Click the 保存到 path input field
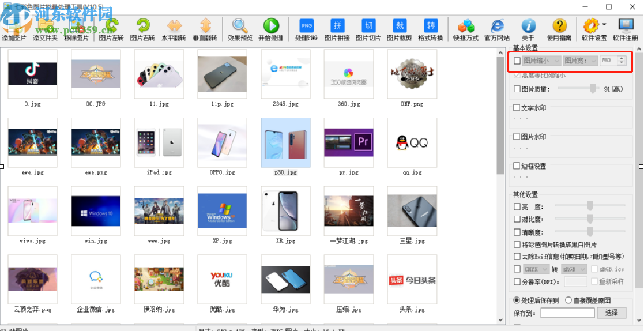This screenshot has height=331, width=644. [567, 313]
